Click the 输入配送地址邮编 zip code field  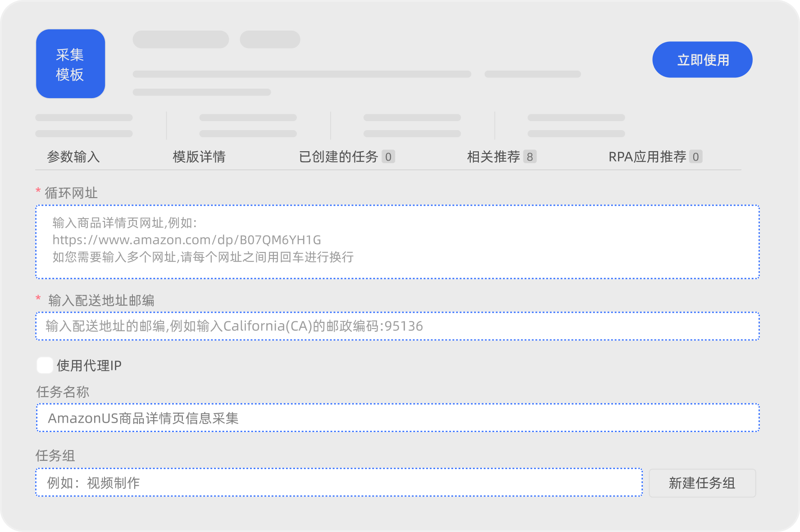coord(397,326)
